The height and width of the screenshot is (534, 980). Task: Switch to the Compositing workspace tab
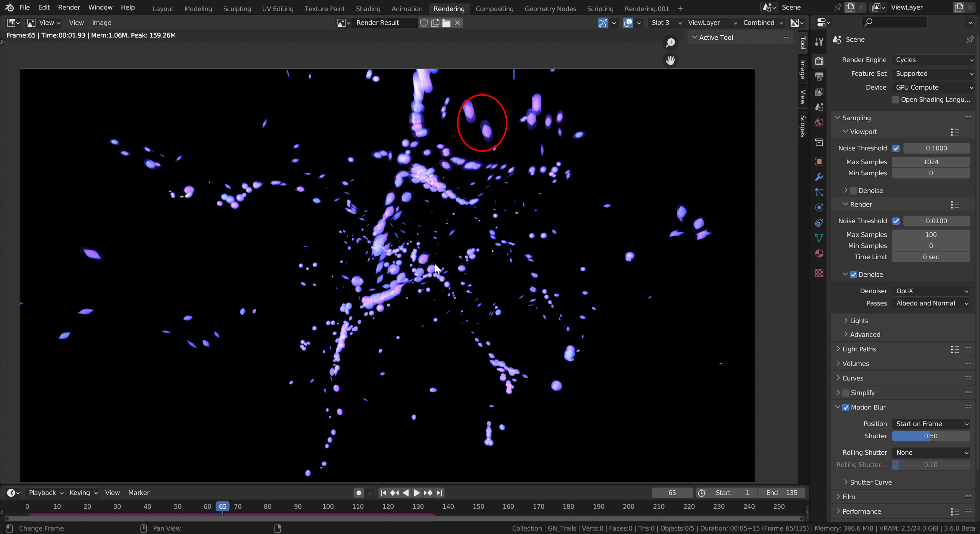[x=494, y=8]
